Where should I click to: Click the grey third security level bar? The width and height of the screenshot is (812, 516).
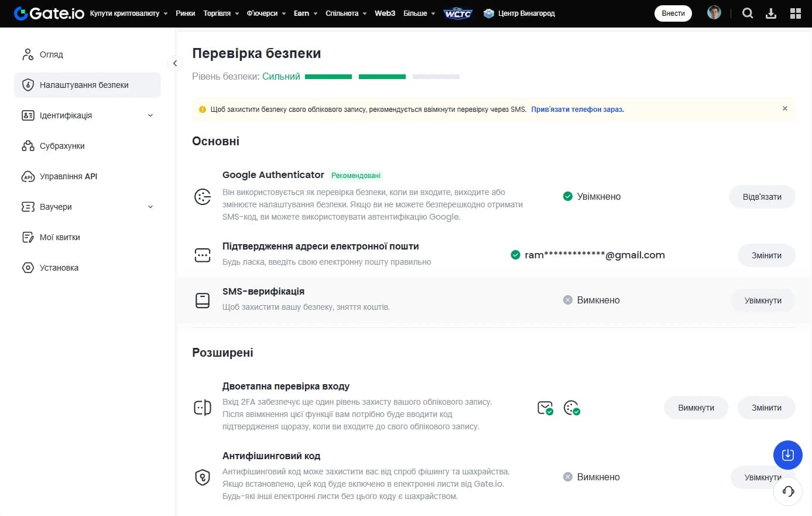pyautogui.click(x=436, y=77)
